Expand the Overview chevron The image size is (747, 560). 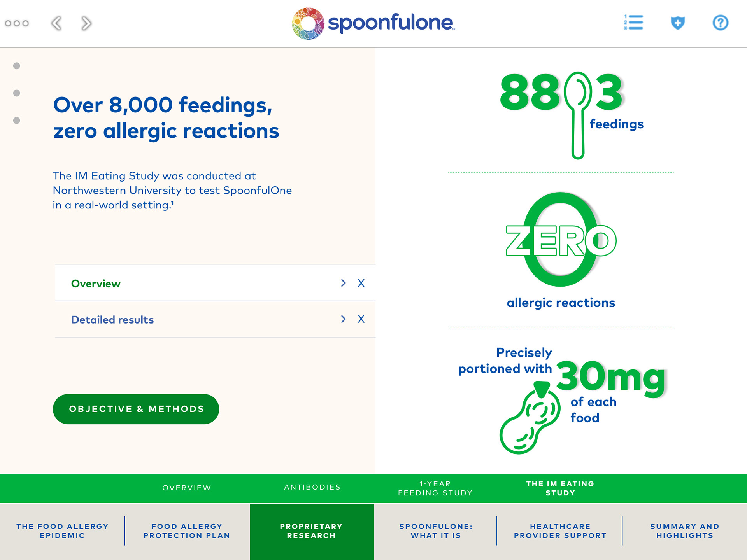tap(343, 283)
